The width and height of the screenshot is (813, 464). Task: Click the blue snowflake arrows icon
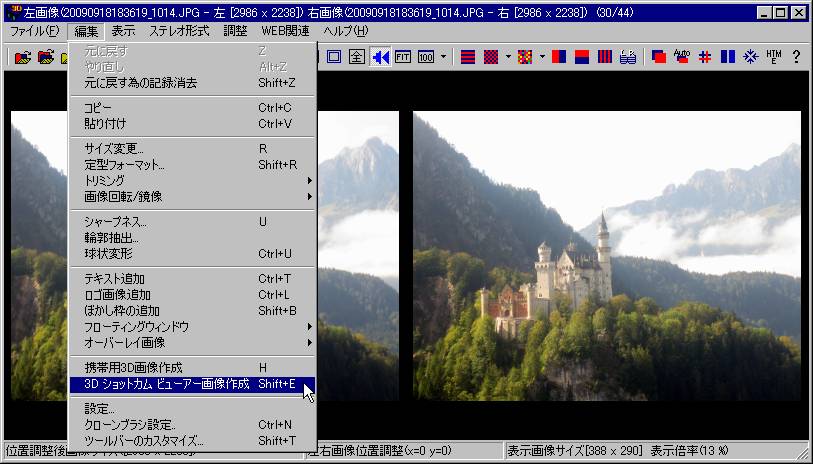[751, 57]
